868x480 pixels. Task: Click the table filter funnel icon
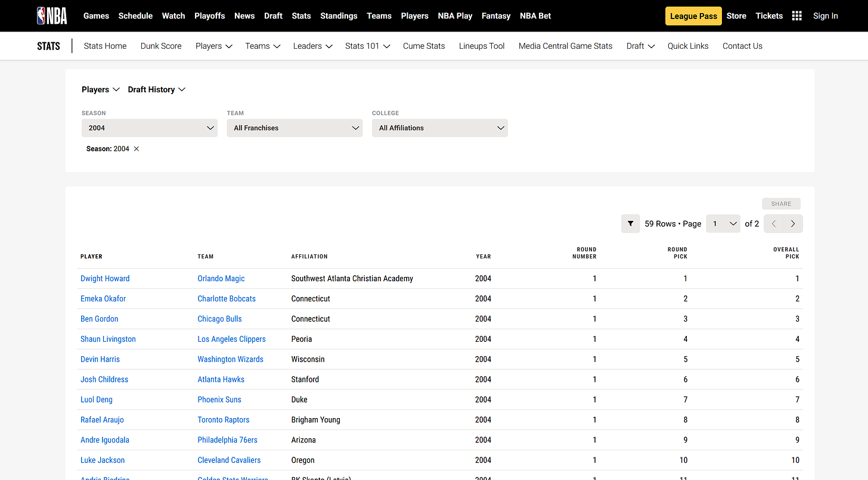pyautogui.click(x=630, y=224)
